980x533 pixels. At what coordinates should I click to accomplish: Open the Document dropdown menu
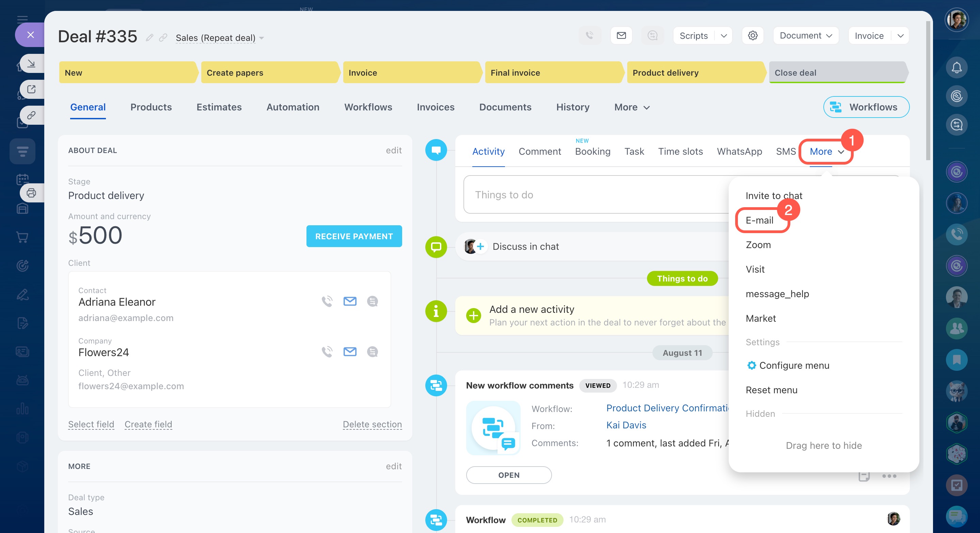pos(805,35)
